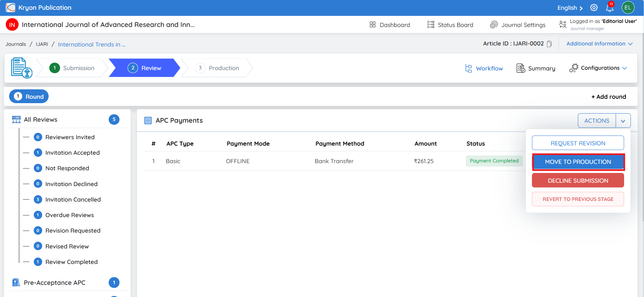Click the Configurations gears icon
Image resolution: width=644 pixels, height=297 pixels.
(x=573, y=68)
